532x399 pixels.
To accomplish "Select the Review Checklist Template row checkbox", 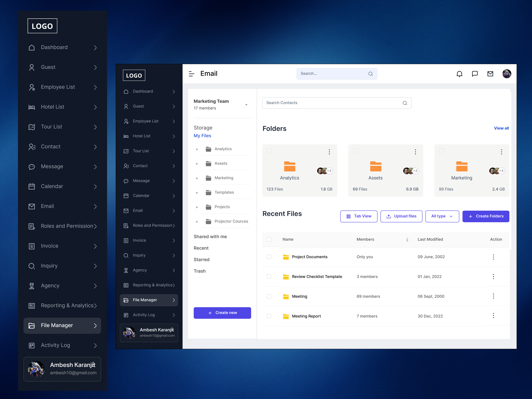I will [x=269, y=277].
